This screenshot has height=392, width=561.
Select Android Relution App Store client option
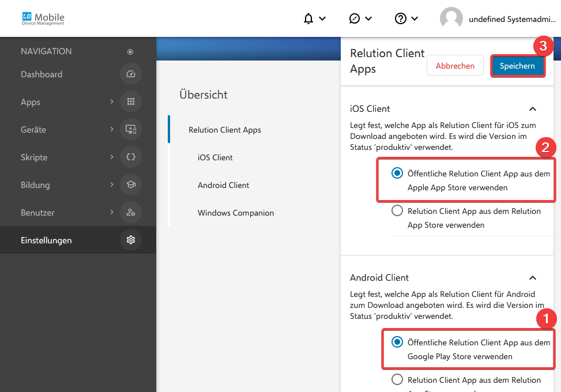pyautogui.click(x=397, y=379)
